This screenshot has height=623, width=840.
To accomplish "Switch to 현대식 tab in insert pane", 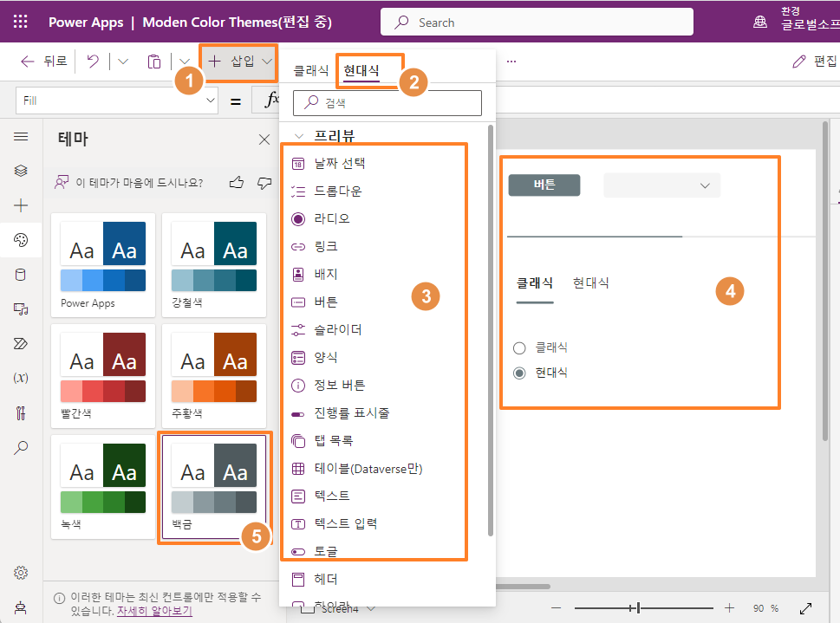I will 361,71.
